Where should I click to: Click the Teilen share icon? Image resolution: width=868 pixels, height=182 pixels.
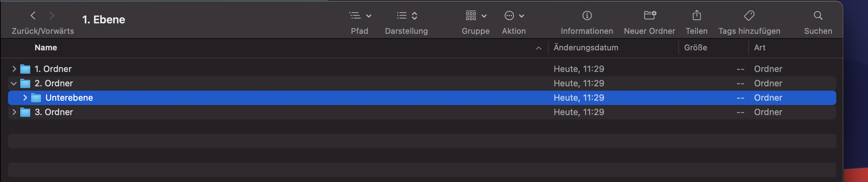[x=696, y=15]
